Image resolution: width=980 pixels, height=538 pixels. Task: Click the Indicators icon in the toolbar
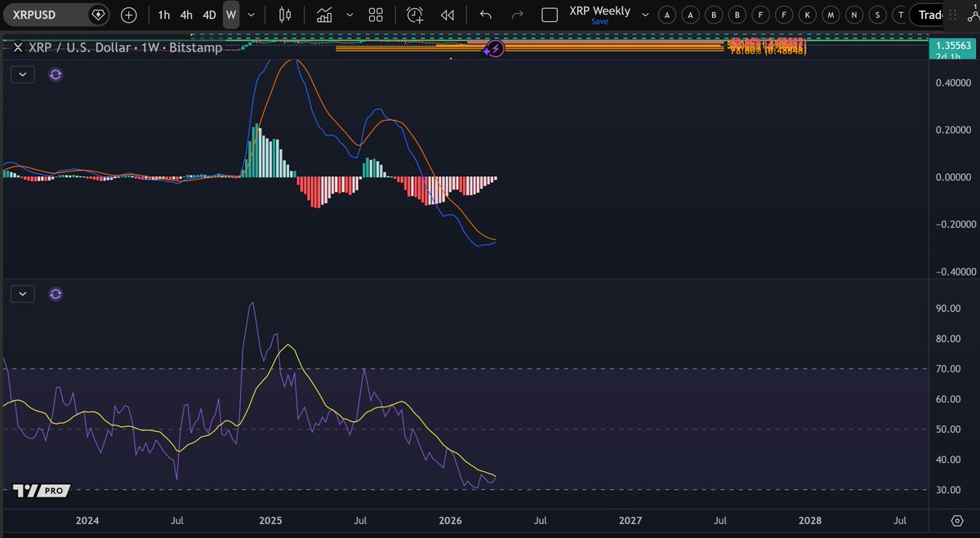[x=323, y=15]
